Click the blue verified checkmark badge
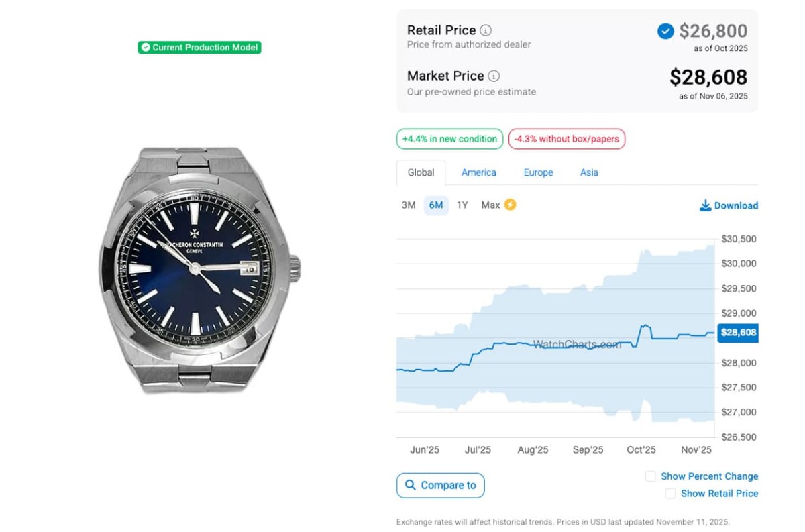Image resolution: width=805 pixels, height=532 pixels. tap(665, 31)
